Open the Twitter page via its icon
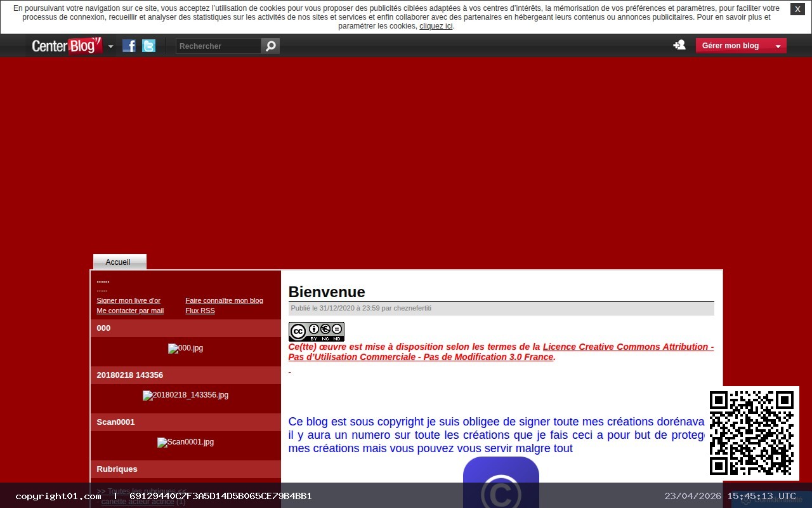 (x=148, y=45)
